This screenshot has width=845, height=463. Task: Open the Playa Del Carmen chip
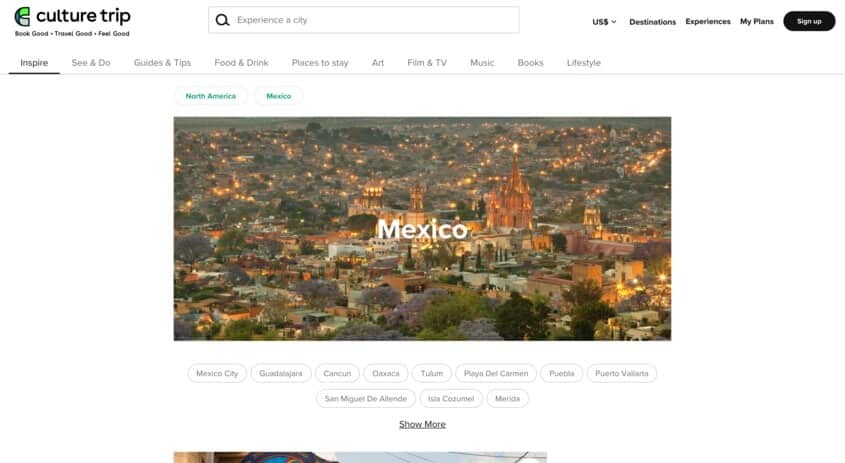[496, 373]
